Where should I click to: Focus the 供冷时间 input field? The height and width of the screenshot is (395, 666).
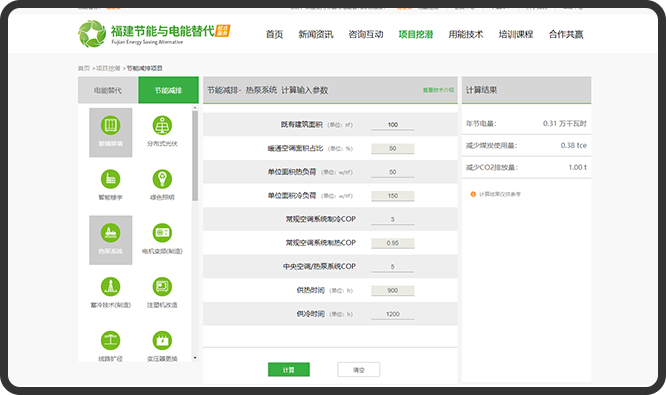click(x=393, y=314)
